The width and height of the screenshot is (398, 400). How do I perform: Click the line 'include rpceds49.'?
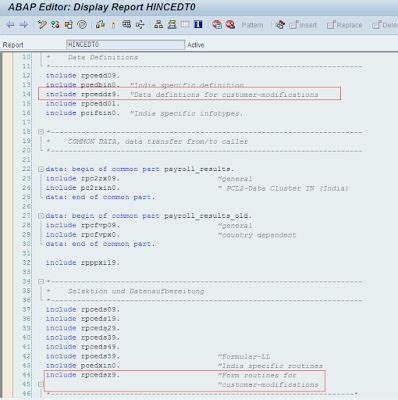point(83,347)
